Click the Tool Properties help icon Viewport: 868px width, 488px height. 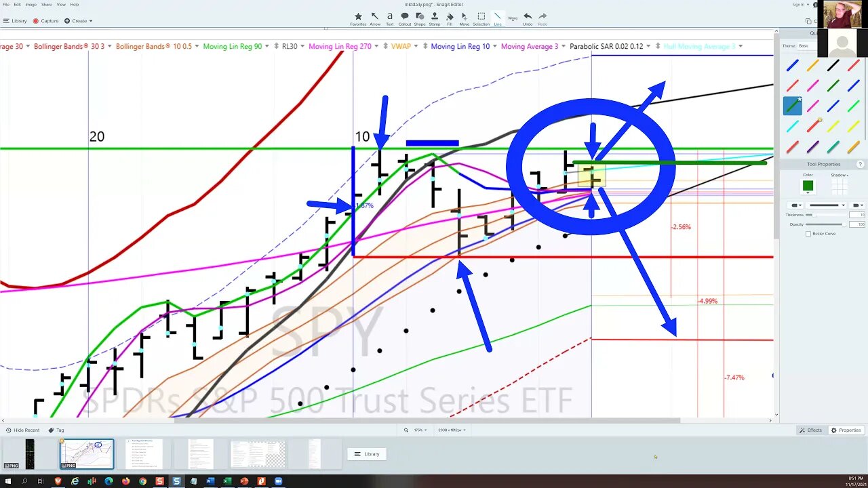(x=861, y=164)
